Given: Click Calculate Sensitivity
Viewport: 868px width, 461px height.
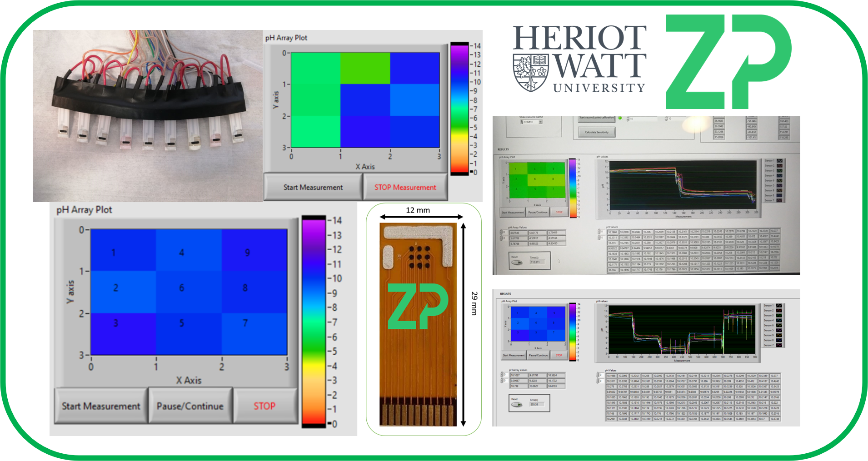Looking at the screenshot, I should pos(597,133).
